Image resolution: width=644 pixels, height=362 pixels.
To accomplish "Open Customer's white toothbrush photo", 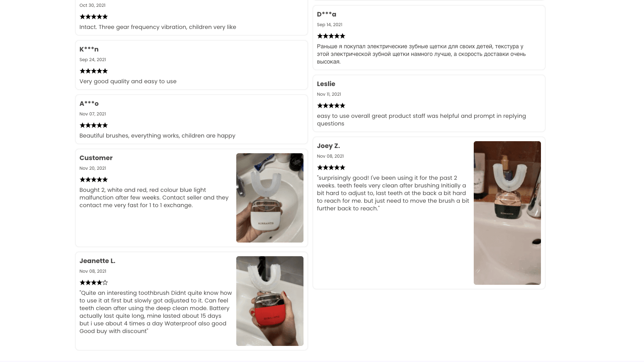I will pos(270,198).
